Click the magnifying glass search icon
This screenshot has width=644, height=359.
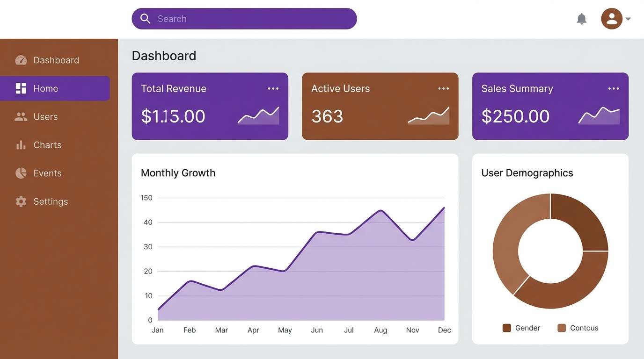pyautogui.click(x=145, y=19)
